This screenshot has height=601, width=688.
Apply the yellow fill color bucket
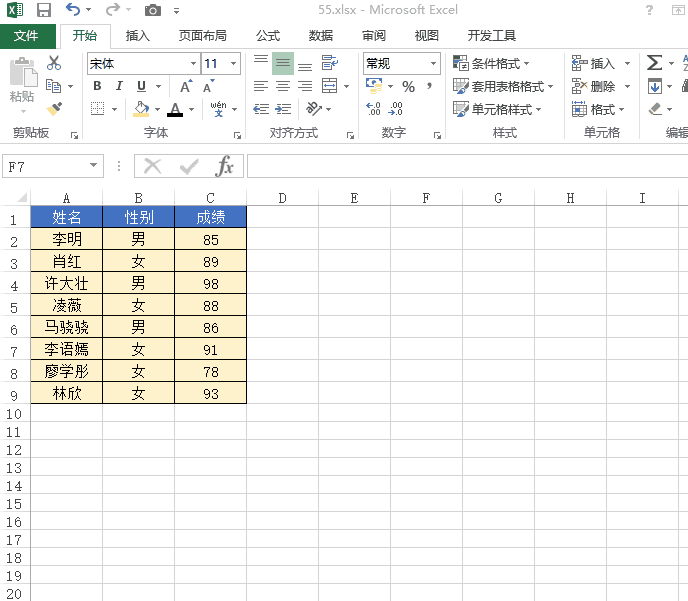point(141,109)
